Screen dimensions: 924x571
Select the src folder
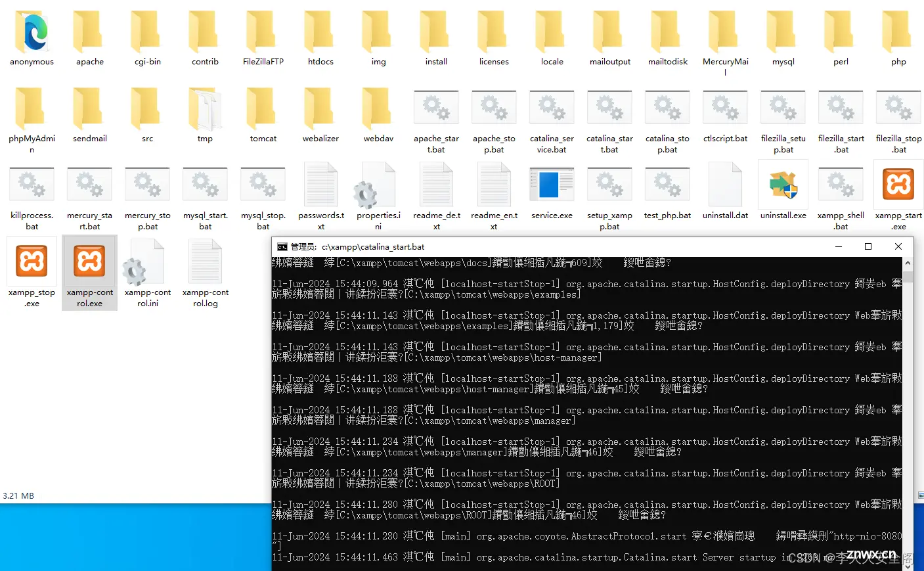[x=147, y=115]
